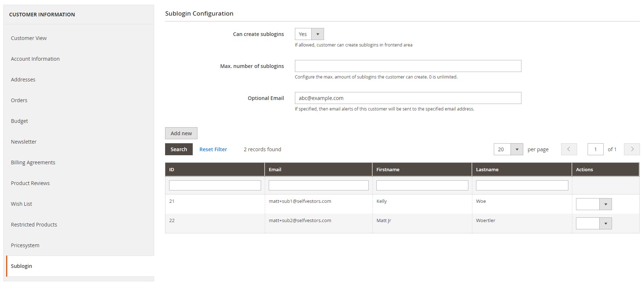Sort by the ID column header
Image resolution: width=644 pixels, height=285 pixels.
tap(215, 170)
